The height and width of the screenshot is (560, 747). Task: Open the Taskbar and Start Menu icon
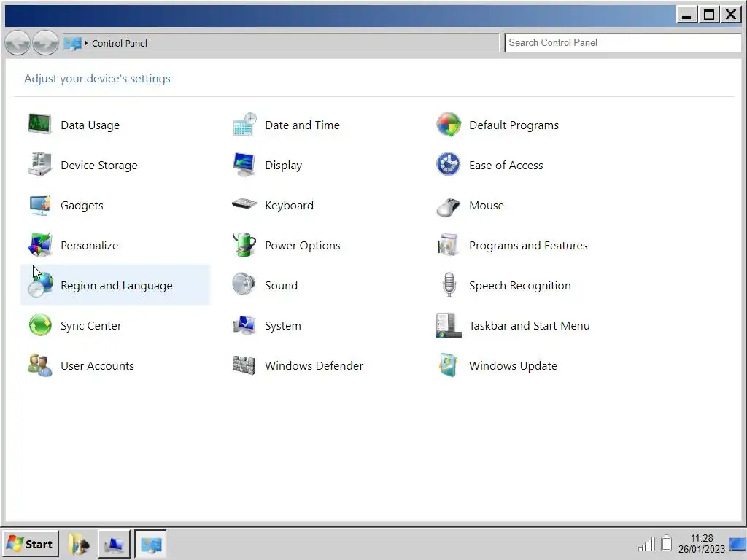[x=449, y=325]
